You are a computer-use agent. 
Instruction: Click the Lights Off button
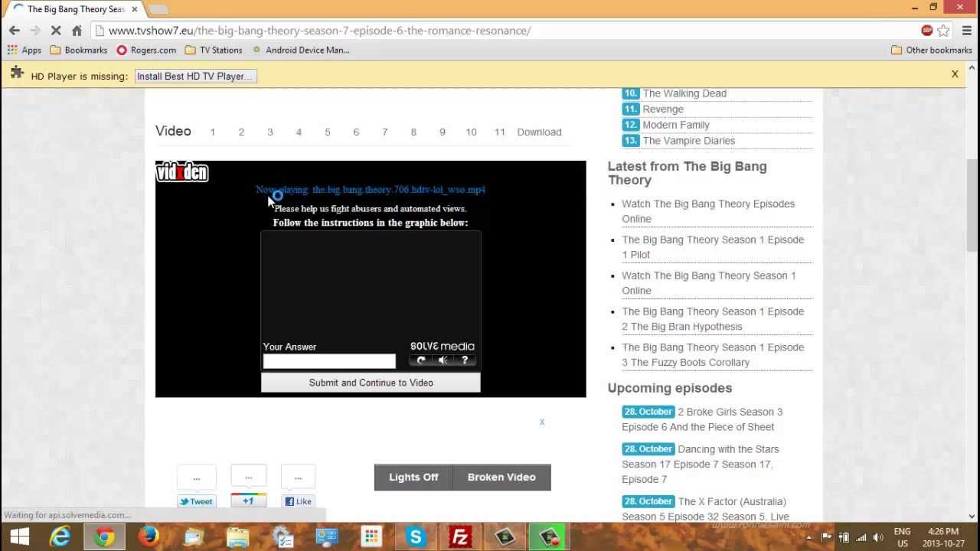[x=413, y=477]
